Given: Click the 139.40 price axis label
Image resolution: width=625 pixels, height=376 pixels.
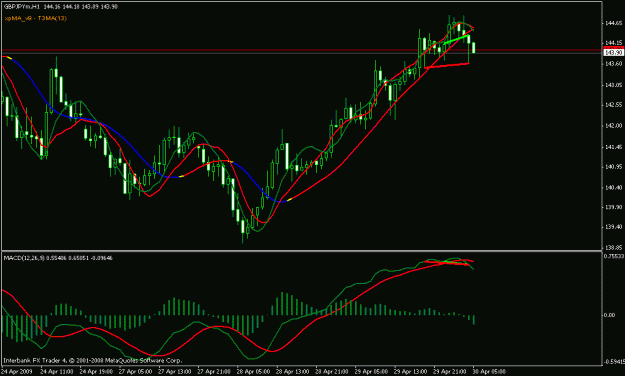Looking at the screenshot, I should tap(613, 227).
